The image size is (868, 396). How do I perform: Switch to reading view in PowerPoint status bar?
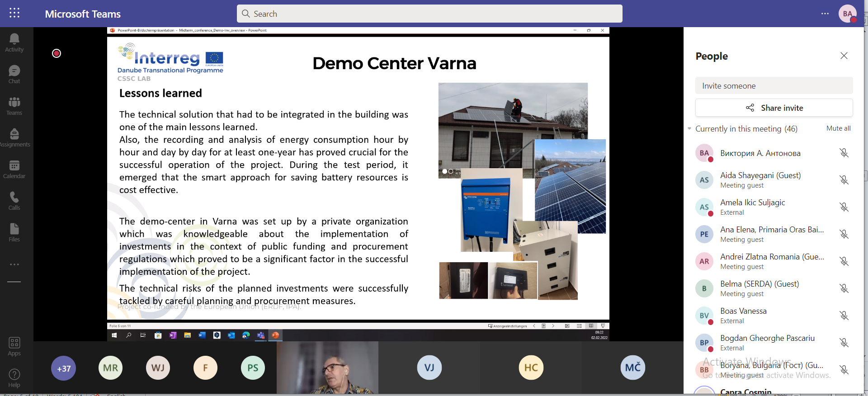pyautogui.click(x=591, y=326)
